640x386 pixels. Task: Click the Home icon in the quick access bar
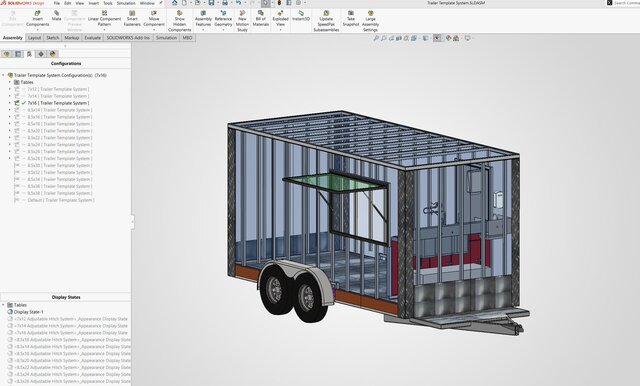point(175,3)
